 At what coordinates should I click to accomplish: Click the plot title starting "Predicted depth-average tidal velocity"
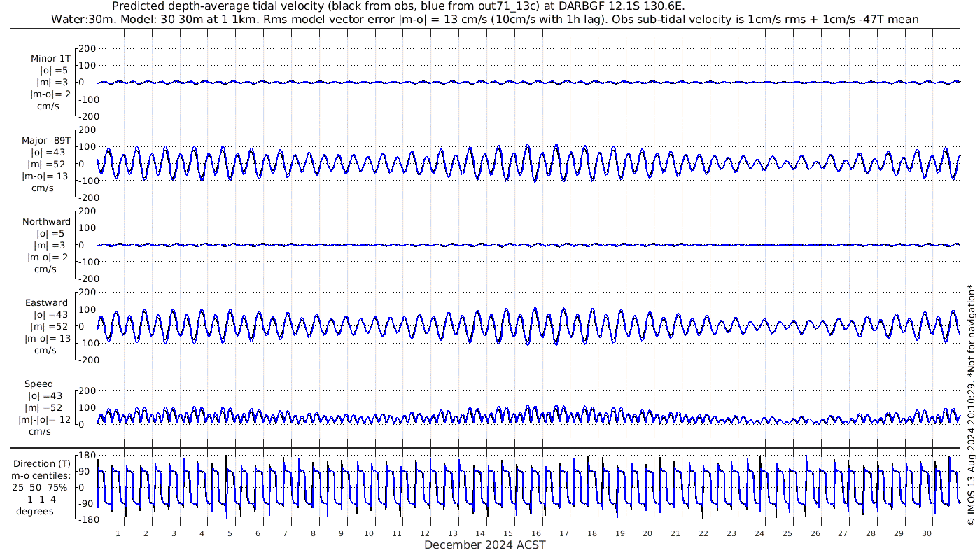[x=399, y=6]
